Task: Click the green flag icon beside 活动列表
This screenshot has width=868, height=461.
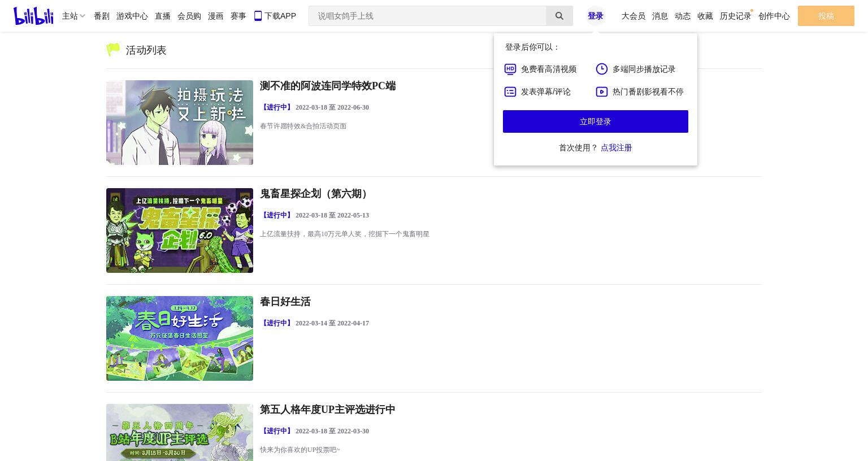Action: coord(113,50)
